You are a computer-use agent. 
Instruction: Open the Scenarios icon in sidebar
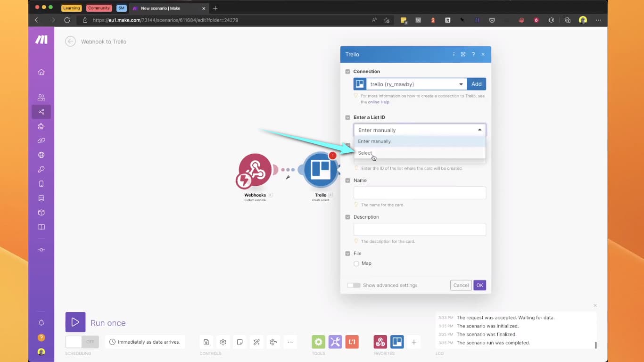41,112
